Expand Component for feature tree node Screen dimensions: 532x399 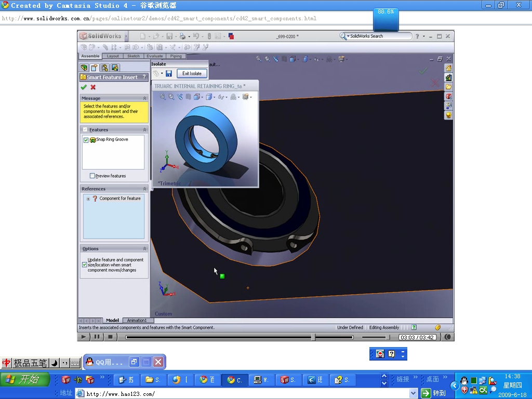[88, 199]
